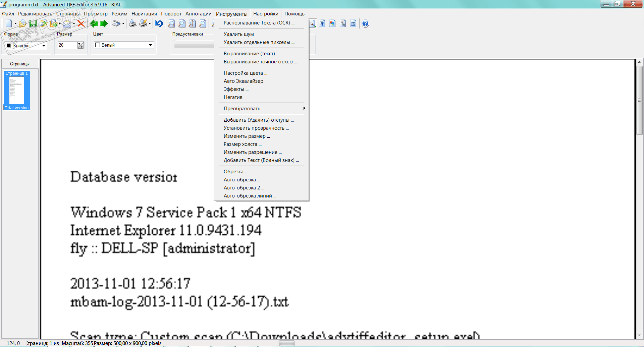
Task: Print using the plain printer icon
Action: 132,23
